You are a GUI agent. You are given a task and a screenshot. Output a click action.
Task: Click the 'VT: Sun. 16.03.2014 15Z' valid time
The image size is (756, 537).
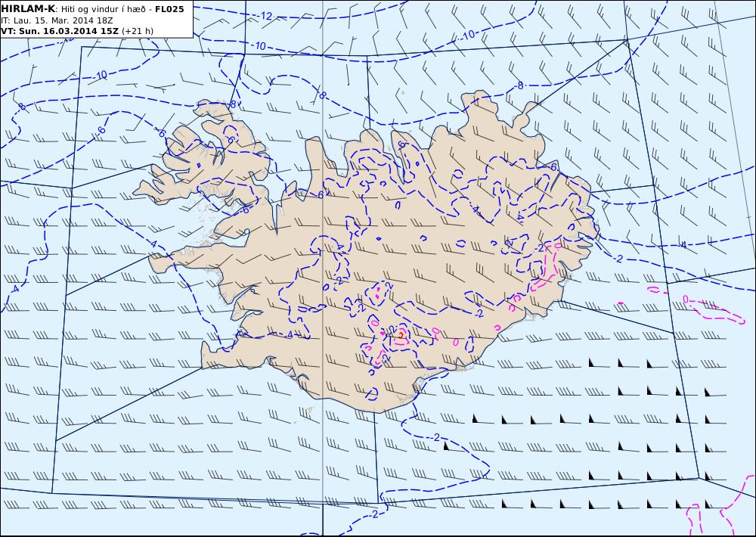[59, 31]
